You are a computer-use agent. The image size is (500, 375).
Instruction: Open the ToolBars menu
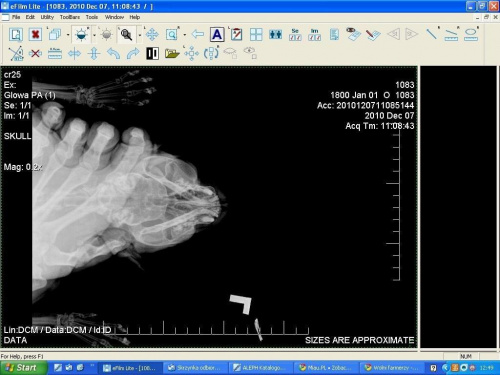[70, 17]
